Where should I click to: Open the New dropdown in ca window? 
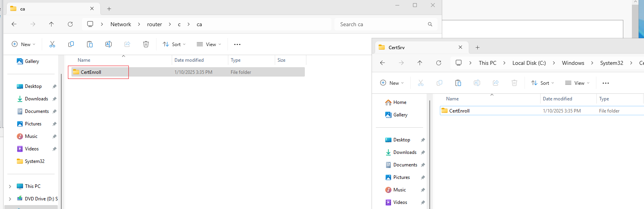click(x=23, y=44)
